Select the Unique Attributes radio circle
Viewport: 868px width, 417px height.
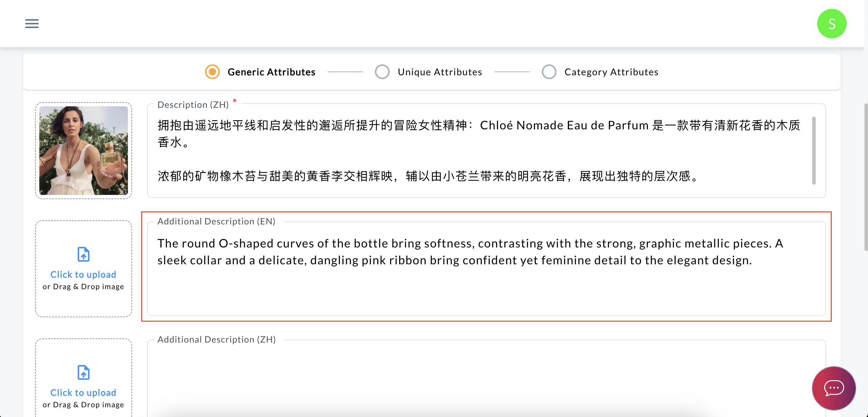pyautogui.click(x=382, y=72)
